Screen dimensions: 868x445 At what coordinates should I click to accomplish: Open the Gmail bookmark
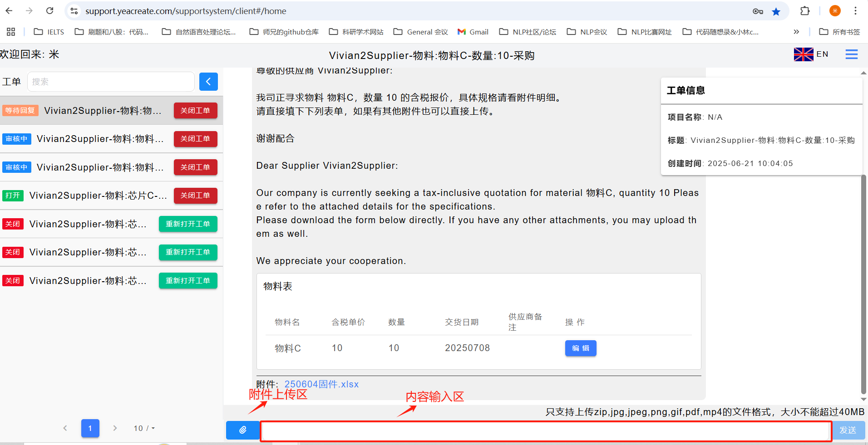[x=473, y=32]
